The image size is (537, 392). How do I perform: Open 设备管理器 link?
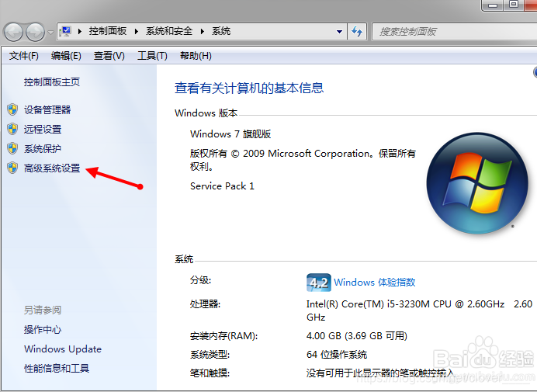pos(47,109)
